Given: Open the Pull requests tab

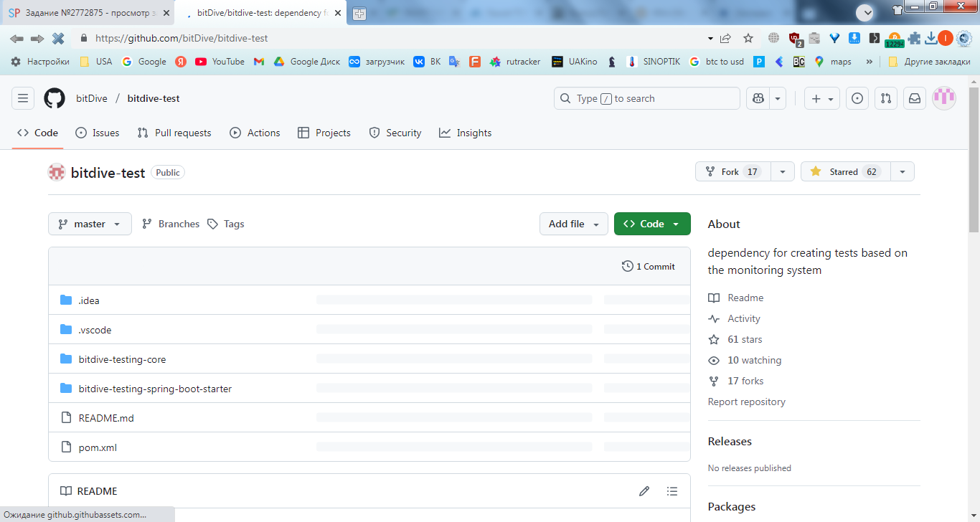Looking at the screenshot, I should pyautogui.click(x=174, y=133).
